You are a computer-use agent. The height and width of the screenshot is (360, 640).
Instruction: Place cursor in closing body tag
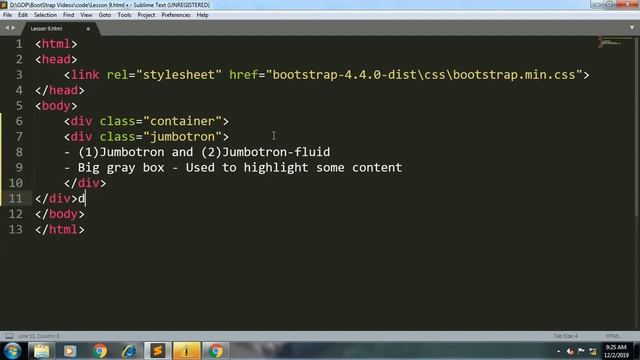(60, 214)
